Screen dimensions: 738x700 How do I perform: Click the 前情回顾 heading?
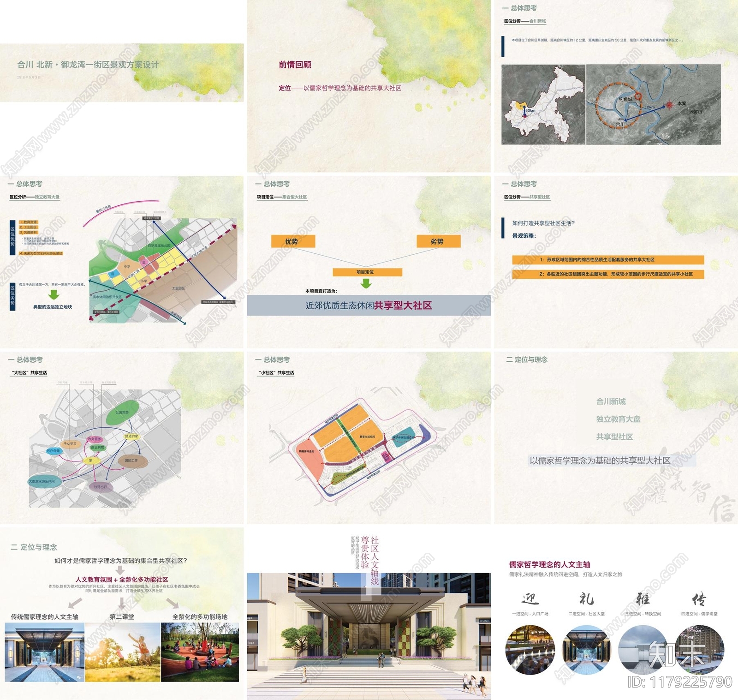[x=295, y=65]
